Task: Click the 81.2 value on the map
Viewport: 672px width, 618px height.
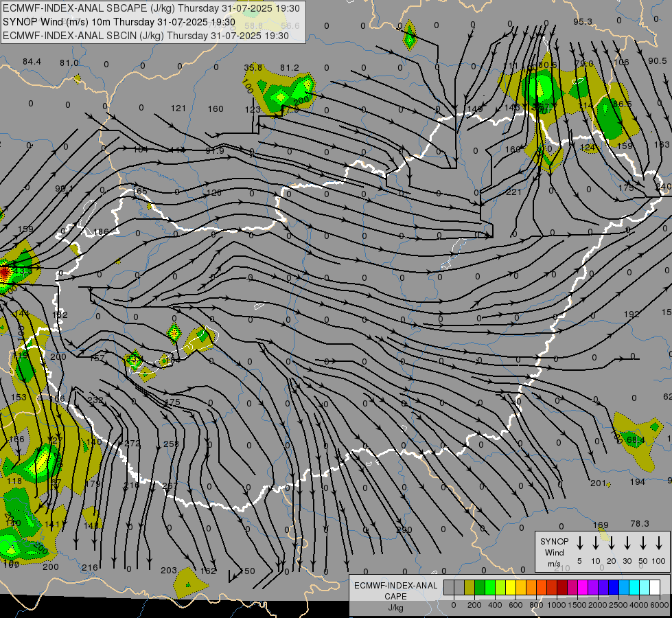Action: (290, 68)
